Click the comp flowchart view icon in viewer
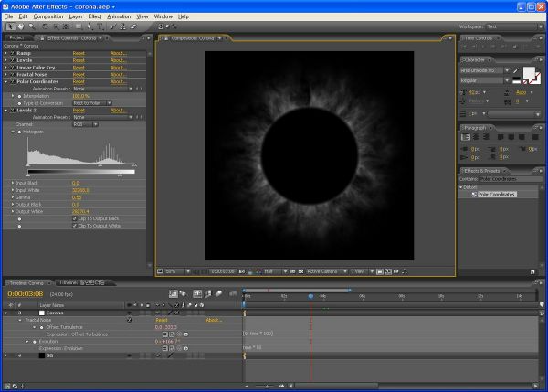This screenshot has width=548, height=392. coord(405,271)
